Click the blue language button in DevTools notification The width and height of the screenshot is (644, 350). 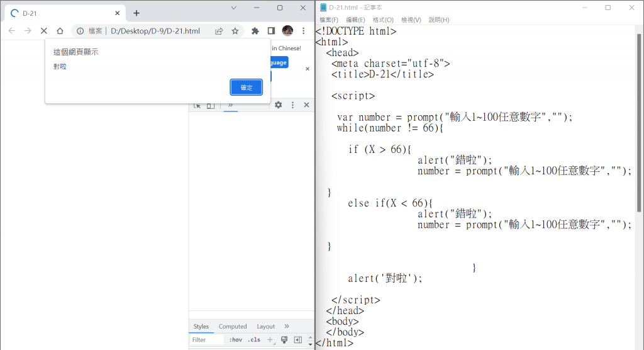coord(279,62)
